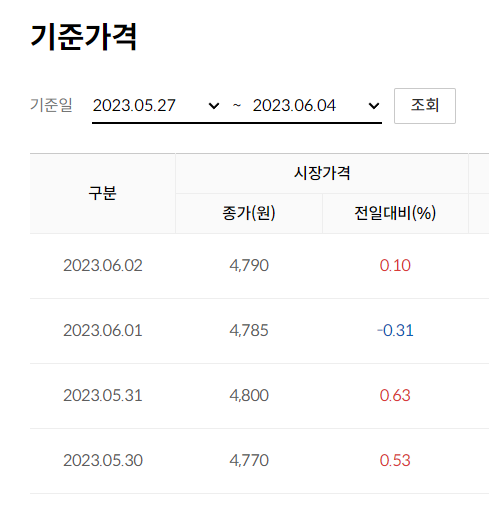The image size is (489, 506).
Task: Click the 기준일 label
Action: click(x=51, y=105)
